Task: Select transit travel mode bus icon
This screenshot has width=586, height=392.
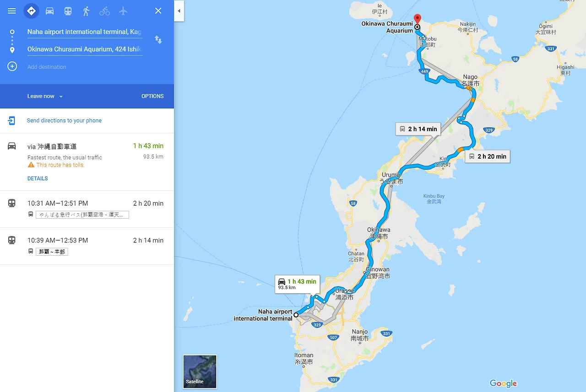Action: [x=68, y=11]
